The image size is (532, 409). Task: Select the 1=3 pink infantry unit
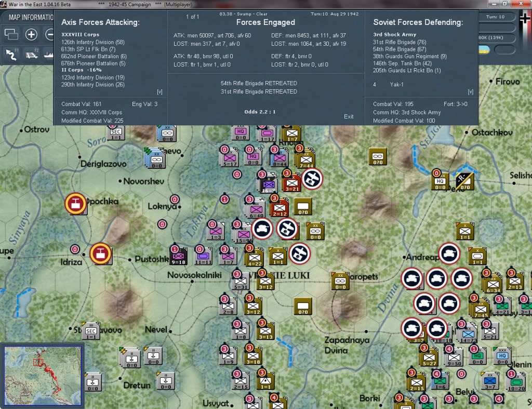point(216,232)
